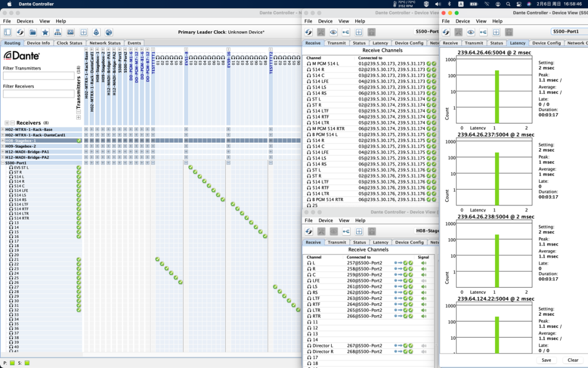588x368 pixels.
Task: Switch to the Clock Status tab
Action: pyautogui.click(x=69, y=43)
